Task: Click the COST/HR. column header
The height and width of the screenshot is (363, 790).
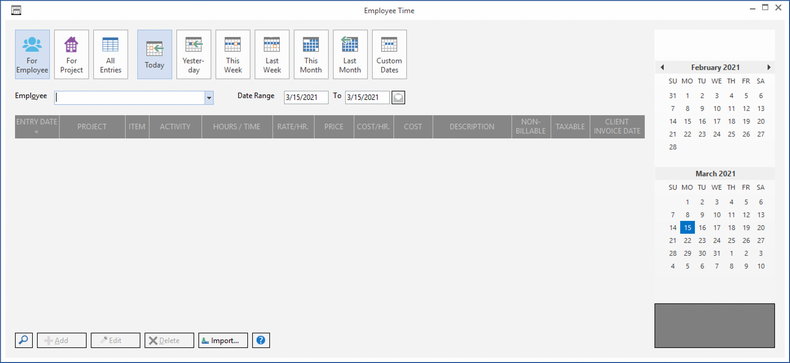Action: coord(374,127)
